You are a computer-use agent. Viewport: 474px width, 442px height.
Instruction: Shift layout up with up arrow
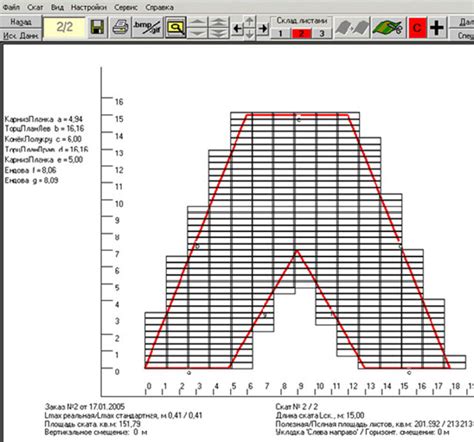(250, 22)
